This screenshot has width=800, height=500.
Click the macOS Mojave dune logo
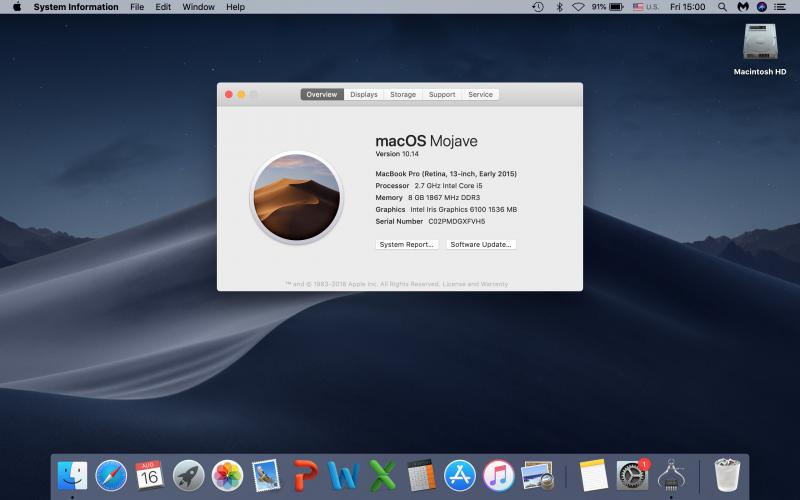[296, 197]
